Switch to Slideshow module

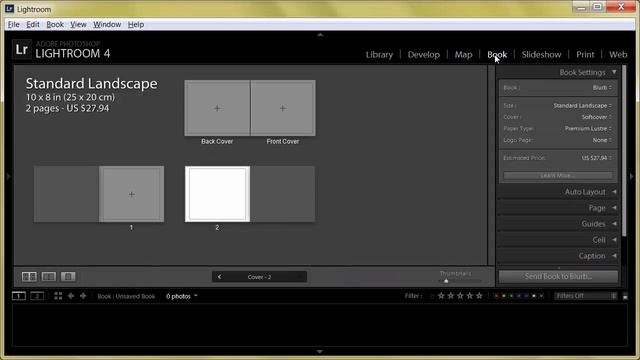[541, 55]
